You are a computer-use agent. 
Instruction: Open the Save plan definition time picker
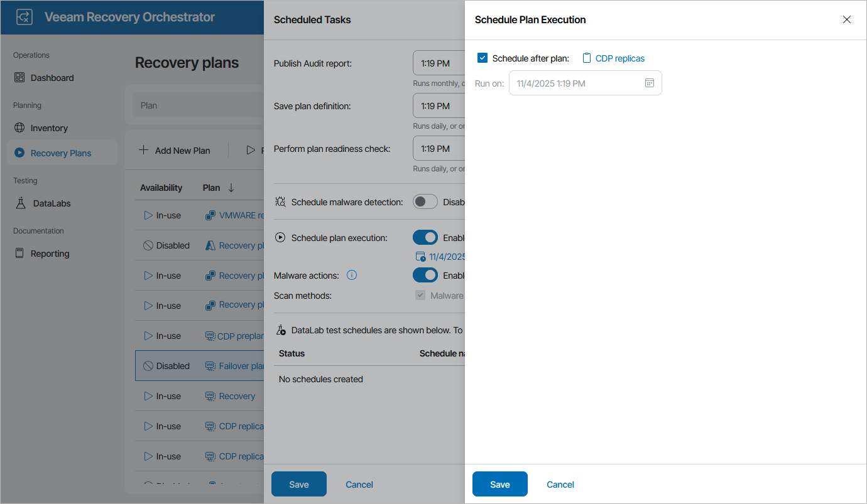point(439,106)
